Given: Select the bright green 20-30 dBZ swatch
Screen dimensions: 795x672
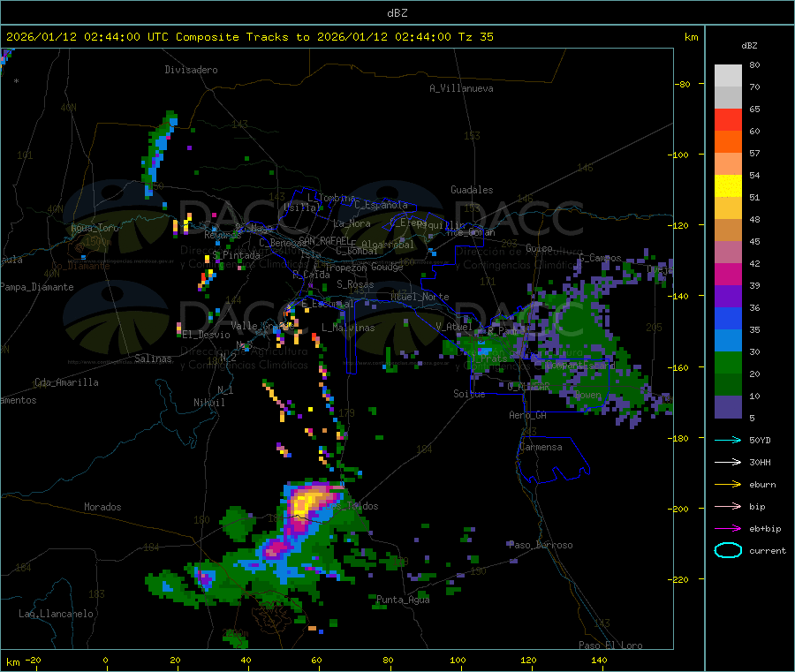Looking at the screenshot, I should tap(728, 363).
